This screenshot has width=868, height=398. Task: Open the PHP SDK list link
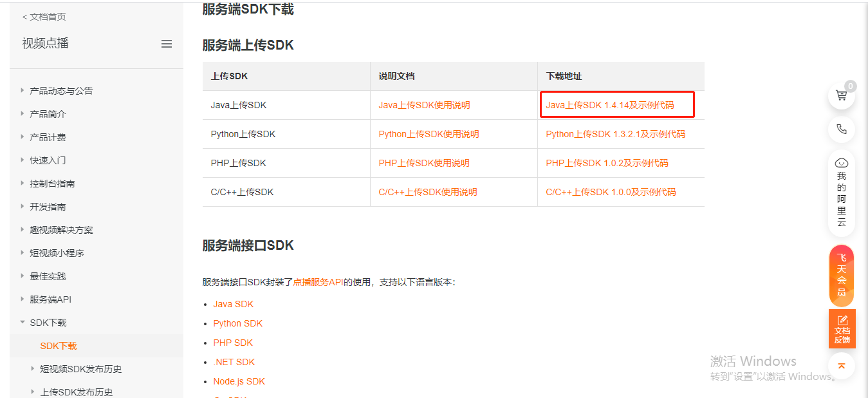point(233,343)
